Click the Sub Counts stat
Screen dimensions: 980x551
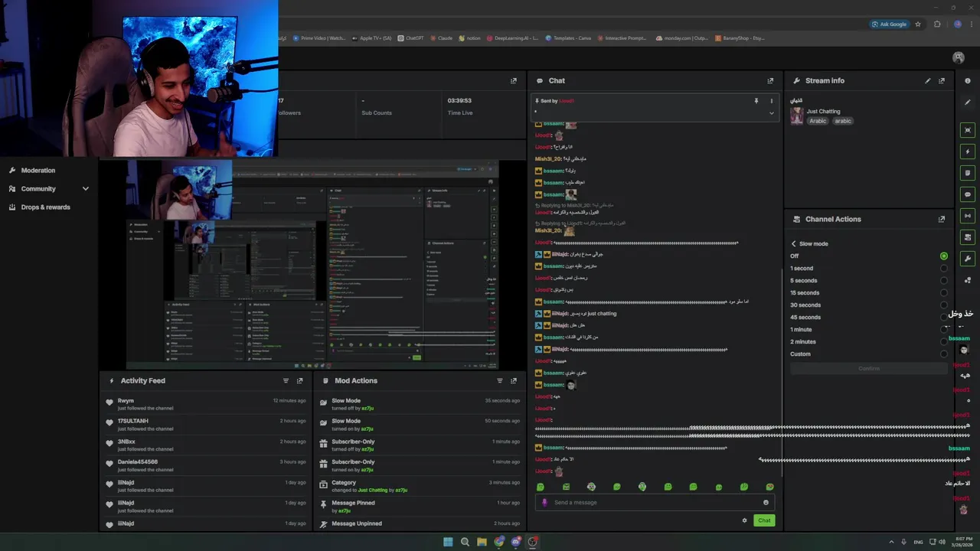377,106
